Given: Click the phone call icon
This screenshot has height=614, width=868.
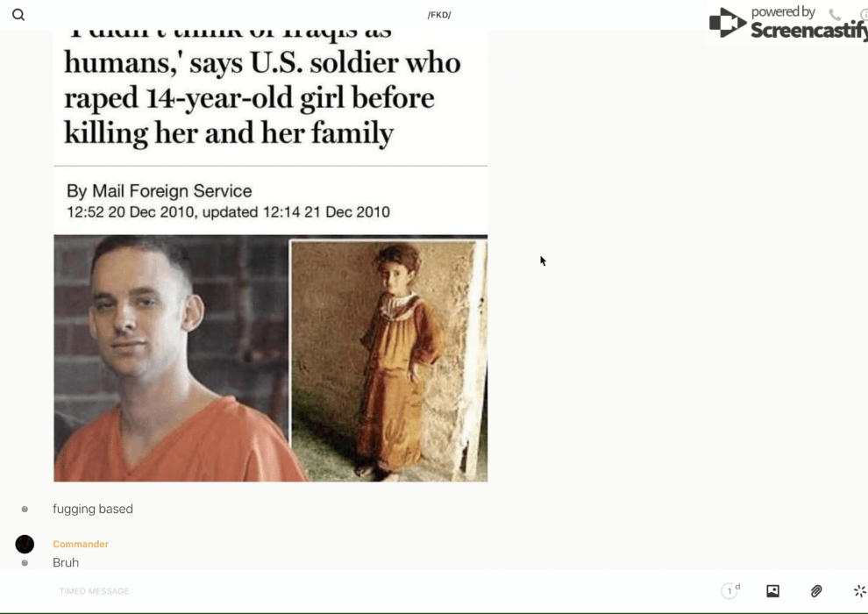Looking at the screenshot, I should tap(835, 14).
